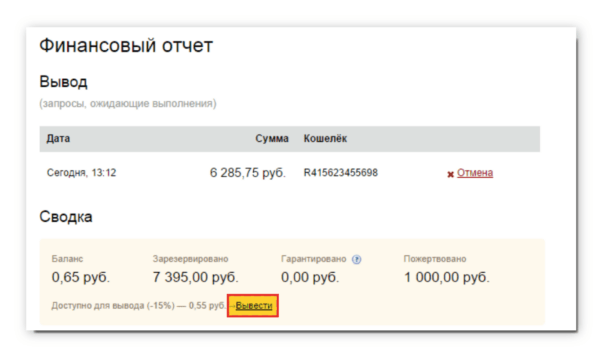The width and height of the screenshot is (600, 361).
Task: Select the date cell Сегодня, 13:12
Action: (81, 173)
